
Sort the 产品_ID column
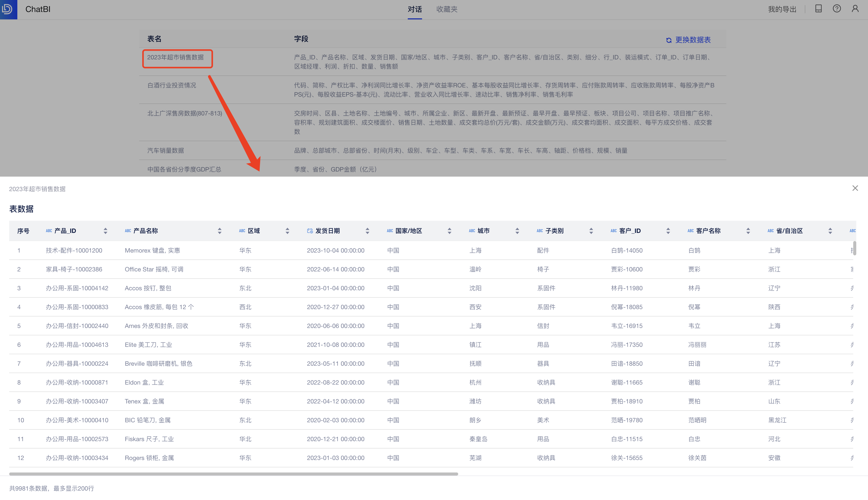pos(106,231)
